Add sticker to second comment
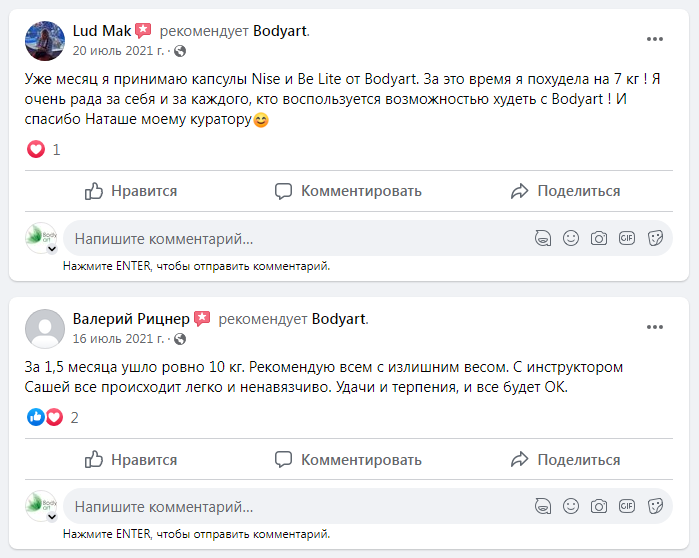699x558 pixels. point(655,507)
